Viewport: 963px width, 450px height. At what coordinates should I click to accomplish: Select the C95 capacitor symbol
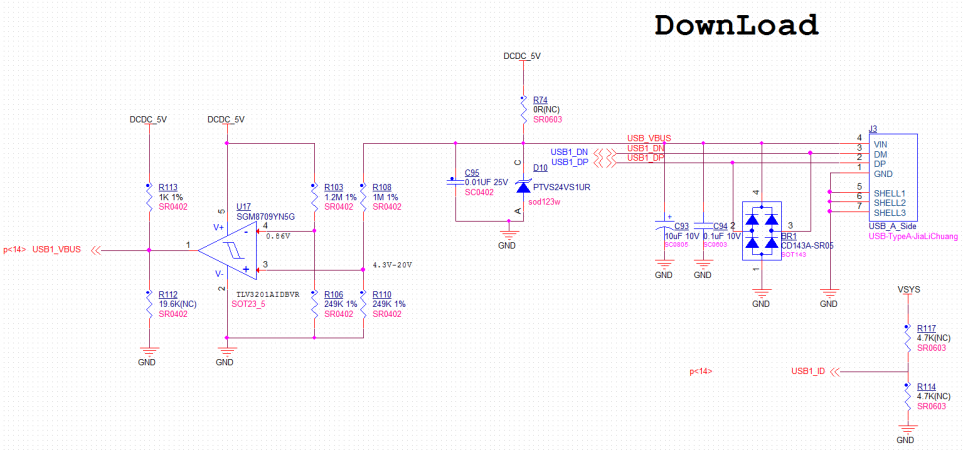tap(454, 182)
